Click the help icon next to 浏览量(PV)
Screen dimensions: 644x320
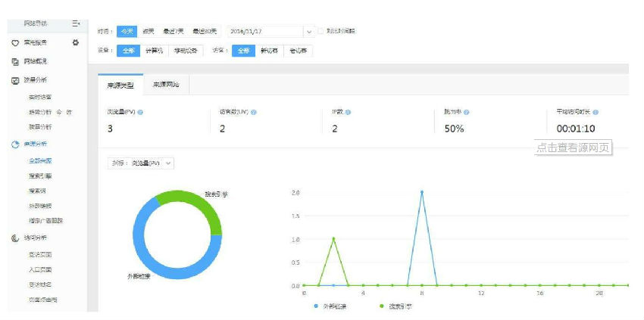tap(141, 112)
